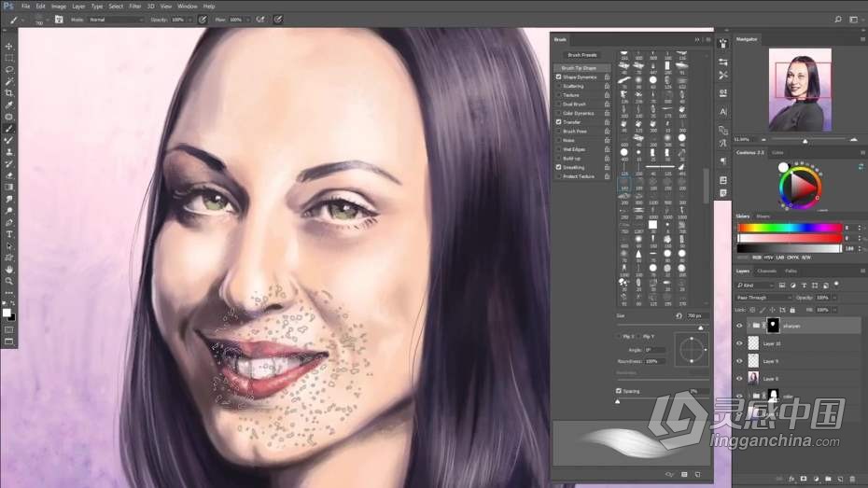The image size is (868, 488).
Task: Hide Layer 10 with eye icon
Action: coord(739,343)
